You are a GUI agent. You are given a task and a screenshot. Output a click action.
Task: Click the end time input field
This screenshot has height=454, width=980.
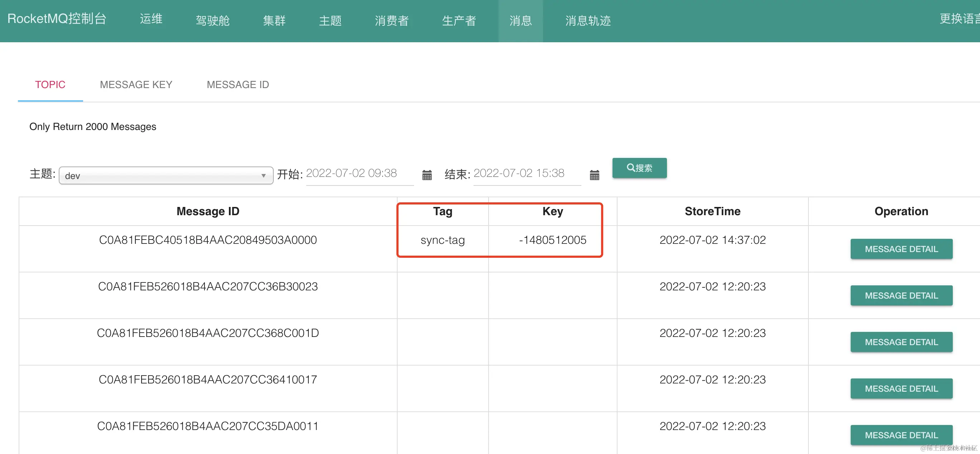(x=527, y=173)
